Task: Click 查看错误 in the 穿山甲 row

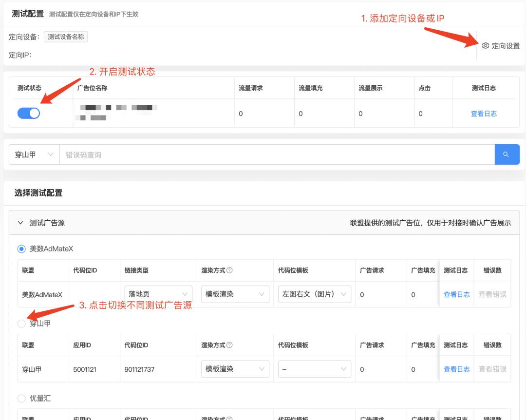Action: click(492, 369)
